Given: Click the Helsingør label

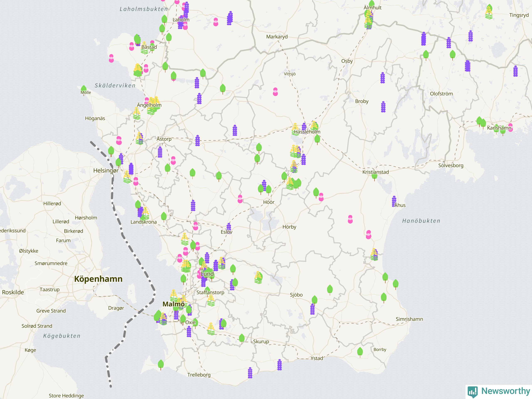Looking at the screenshot, I should point(106,171).
